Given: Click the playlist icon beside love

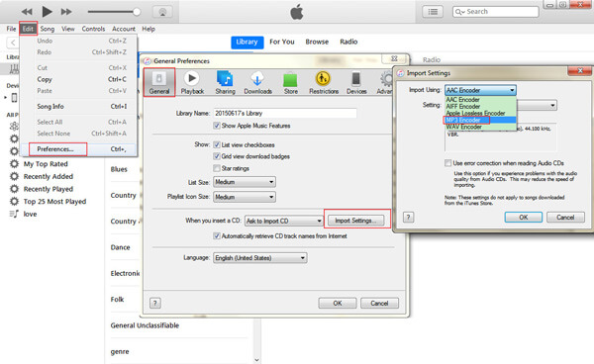Looking at the screenshot, I should (x=14, y=214).
